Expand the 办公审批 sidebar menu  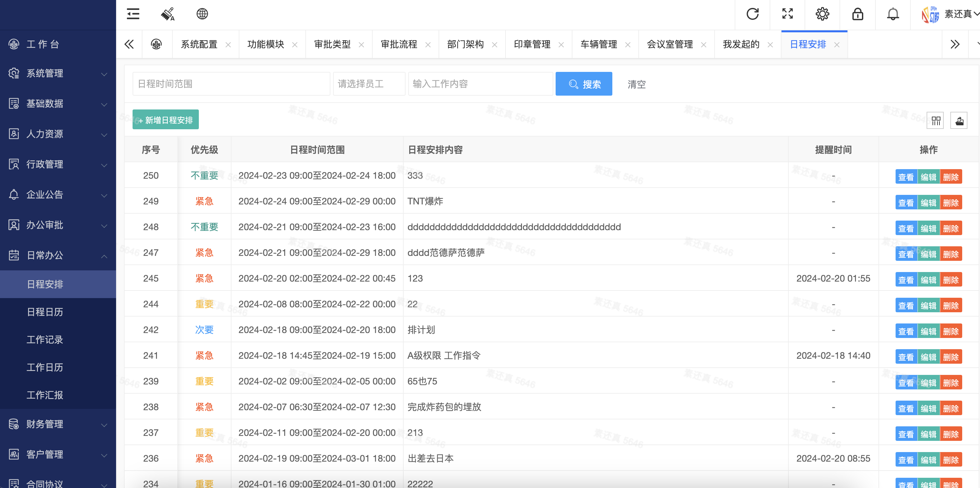(58, 225)
